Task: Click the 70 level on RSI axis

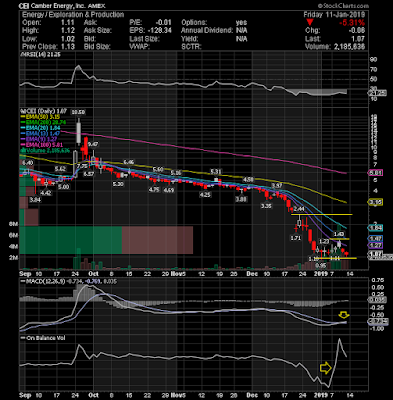Action: pos(374,69)
